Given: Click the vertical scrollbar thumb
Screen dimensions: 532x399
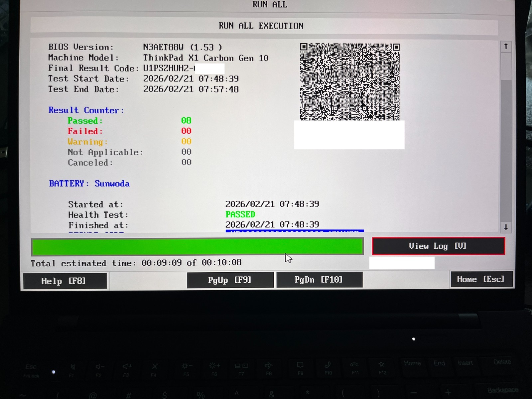Looking at the screenshot, I should 506,66.
